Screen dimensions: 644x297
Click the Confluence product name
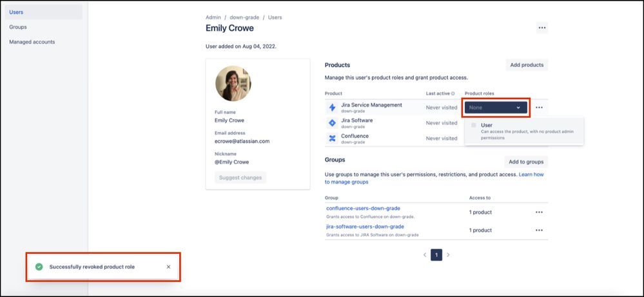point(355,136)
